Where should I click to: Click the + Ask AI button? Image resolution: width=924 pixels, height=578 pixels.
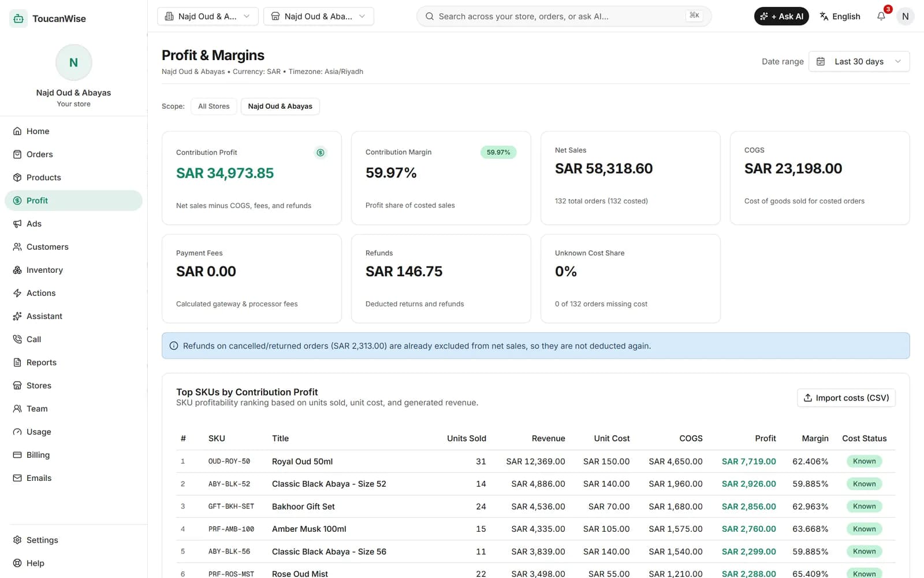tap(781, 16)
